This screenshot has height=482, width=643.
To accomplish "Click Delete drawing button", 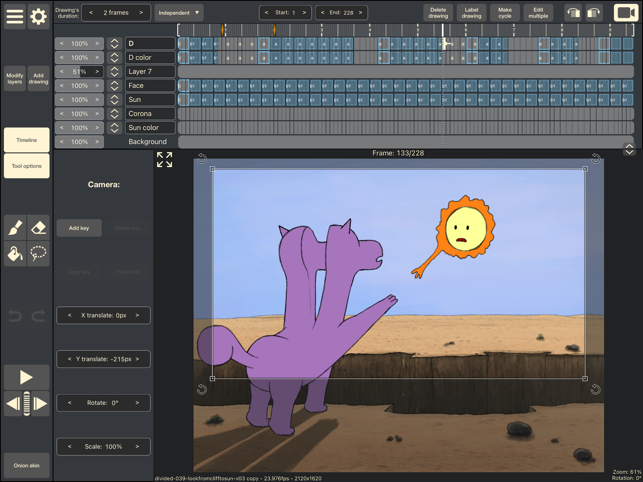I will [438, 13].
